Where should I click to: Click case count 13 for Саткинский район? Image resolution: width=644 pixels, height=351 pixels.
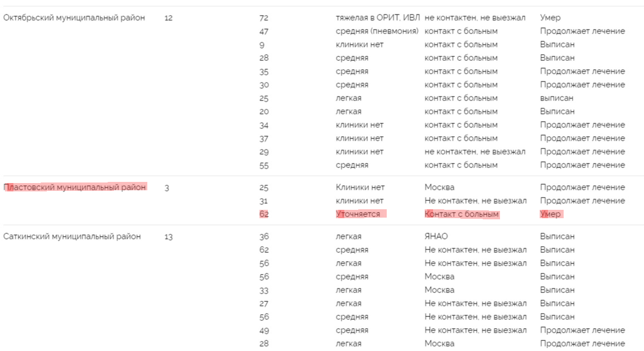[169, 237]
